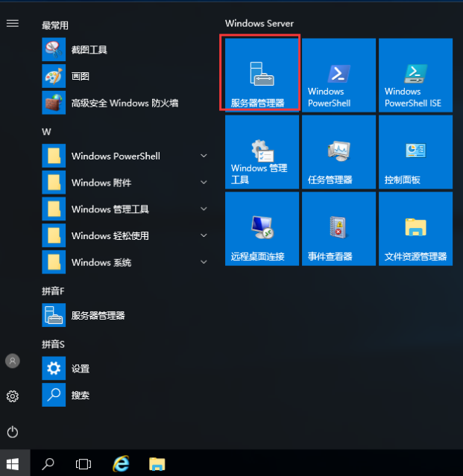Expand the Windows PowerShell folder chevron
Image resolution: width=463 pixels, height=476 pixels.
(x=204, y=156)
